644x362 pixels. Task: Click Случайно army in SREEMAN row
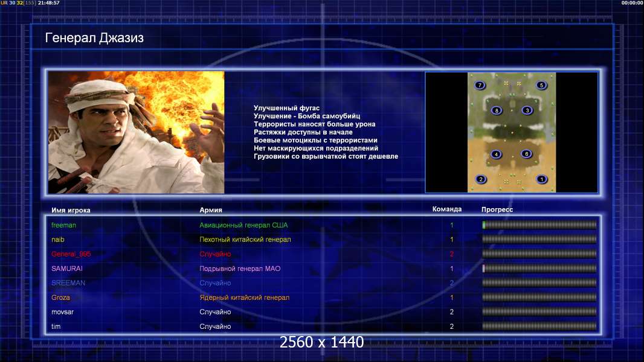[x=215, y=283]
